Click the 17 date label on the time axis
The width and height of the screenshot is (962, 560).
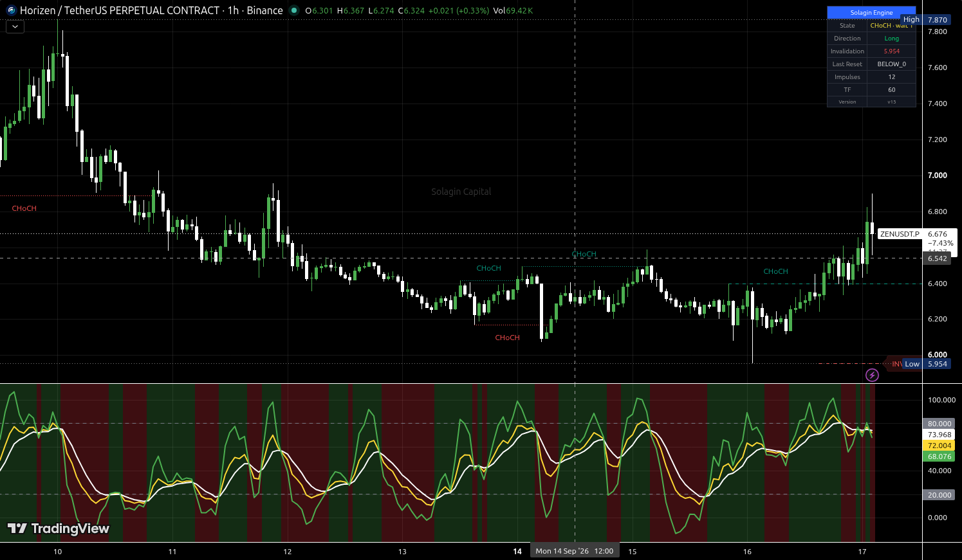click(x=862, y=552)
